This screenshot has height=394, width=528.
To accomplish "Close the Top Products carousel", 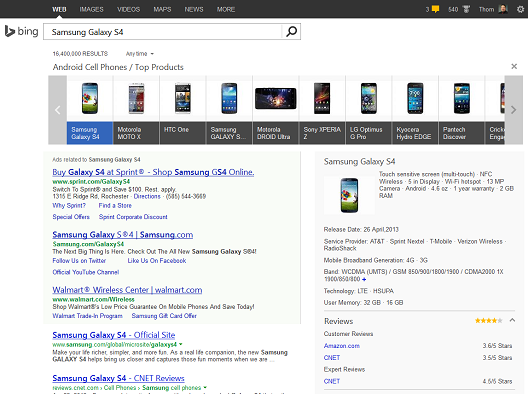I will click(514, 66).
